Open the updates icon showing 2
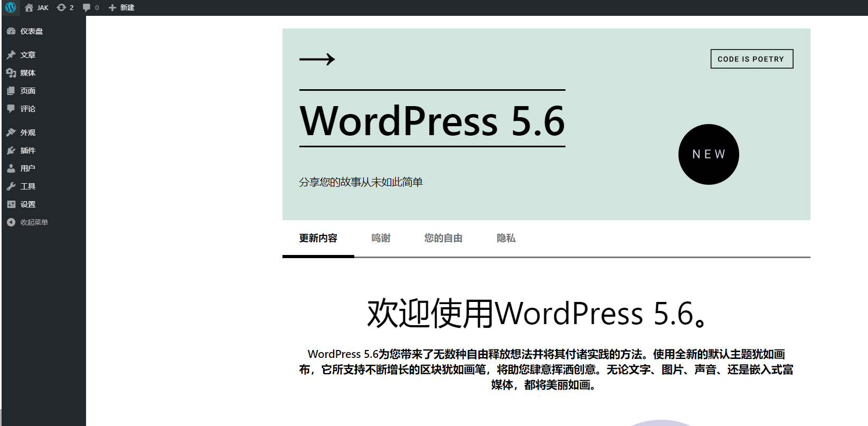 click(x=61, y=7)
